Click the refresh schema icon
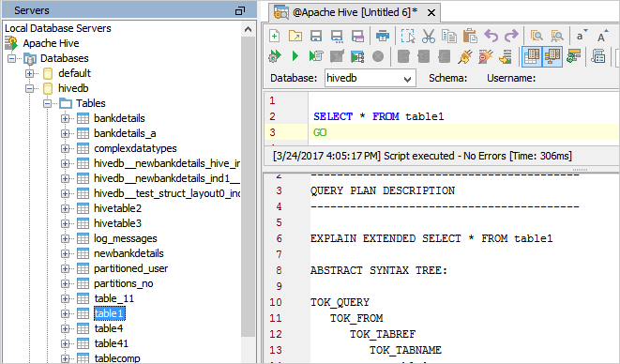Viewport: 620px width, 364px height. 573,56
